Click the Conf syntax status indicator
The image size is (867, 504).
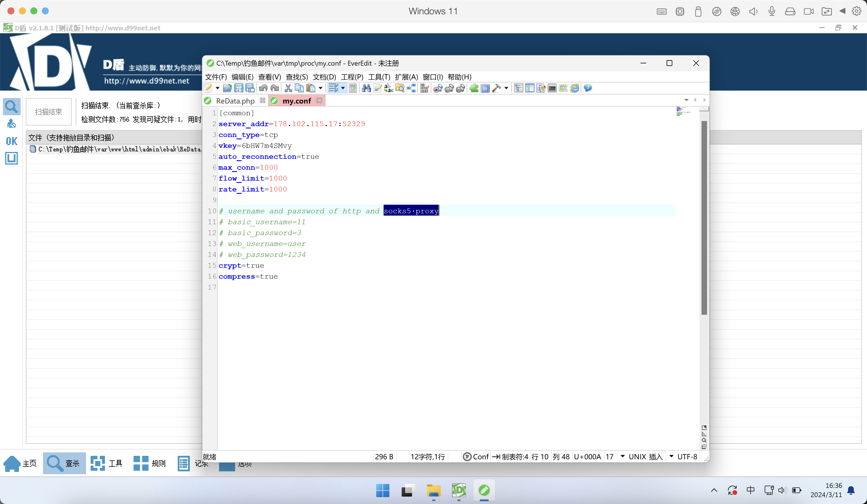point(476,456)
